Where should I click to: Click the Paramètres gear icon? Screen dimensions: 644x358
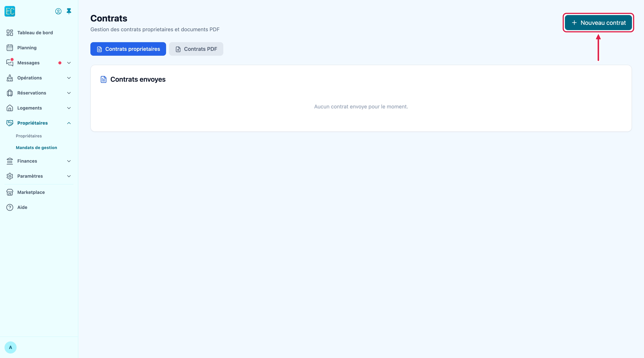coord(10,176)
